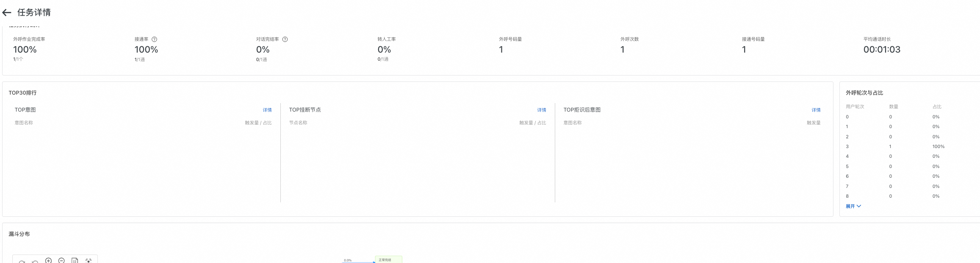Zoom in on the funnel chart
This screenshot has height=263, width=980.
click(x=49, y=260)
